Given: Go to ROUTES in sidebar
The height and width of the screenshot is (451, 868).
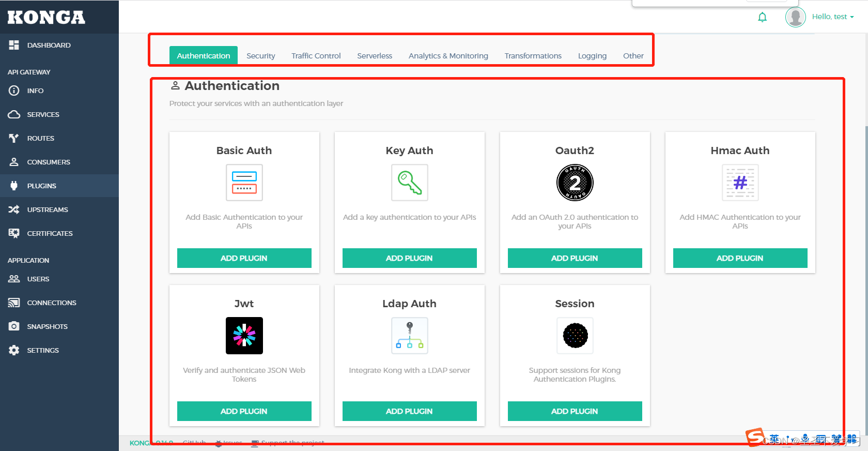Looking at the screenshot, I should click(59, 138).
